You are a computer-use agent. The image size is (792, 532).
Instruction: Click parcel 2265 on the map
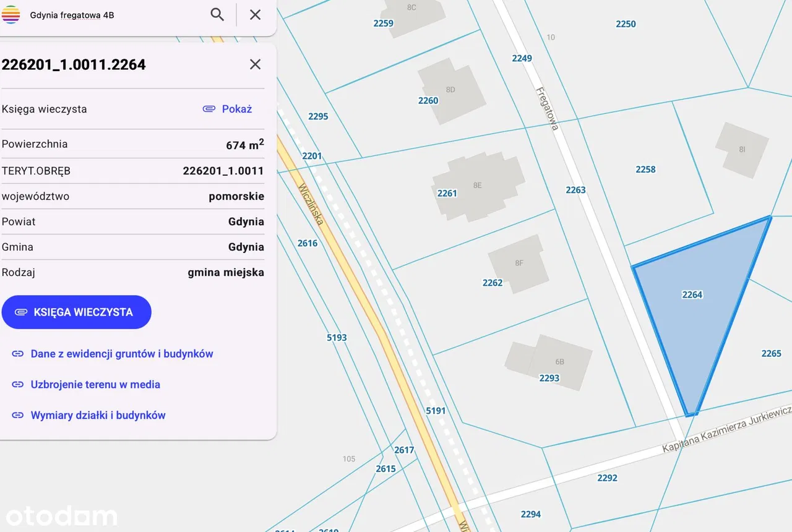click(771, 353)
